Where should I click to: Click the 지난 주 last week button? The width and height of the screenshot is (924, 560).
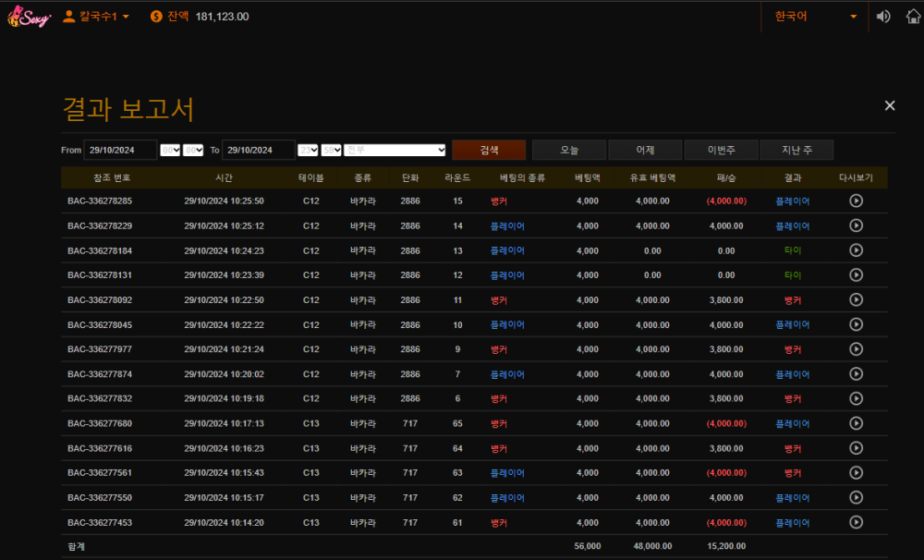796,150
